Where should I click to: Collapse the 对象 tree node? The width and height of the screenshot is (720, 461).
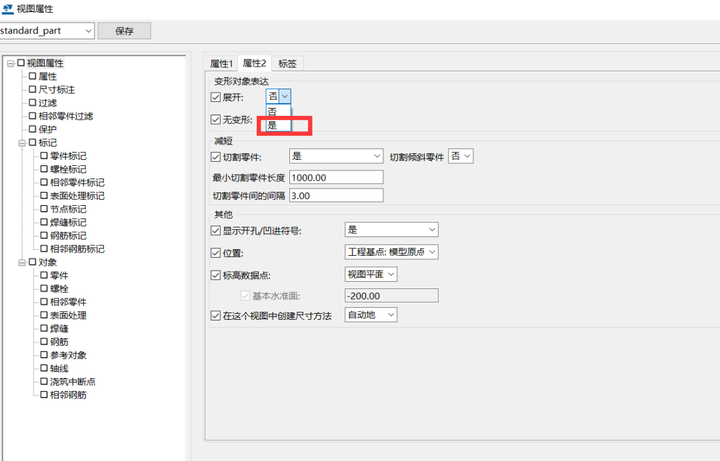click(22, 263)
